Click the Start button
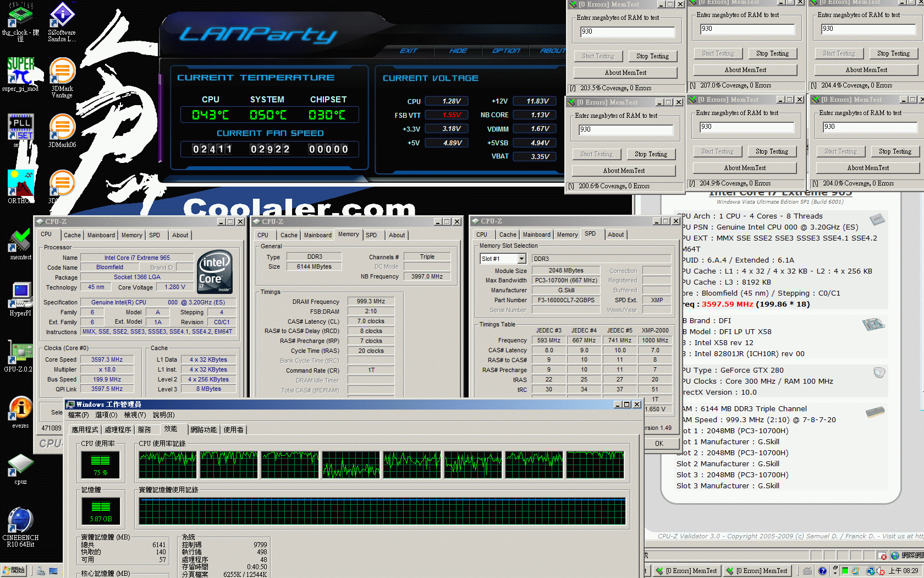This screenshot has width=924, height=578. (x=14, y=571)
